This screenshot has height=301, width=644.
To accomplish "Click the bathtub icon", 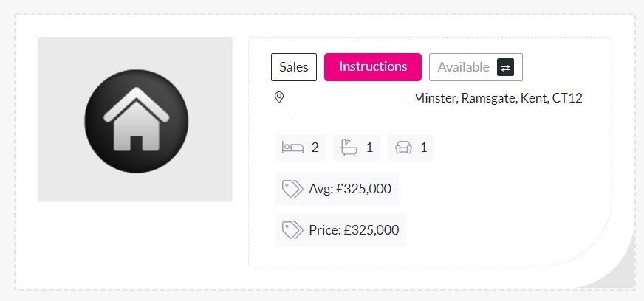I will (x=349, y=148).
